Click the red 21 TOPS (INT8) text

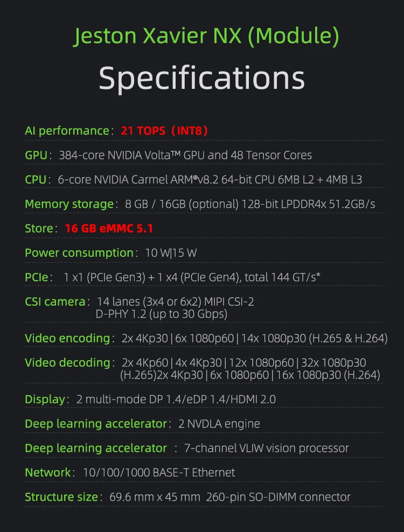click(164, 131)
